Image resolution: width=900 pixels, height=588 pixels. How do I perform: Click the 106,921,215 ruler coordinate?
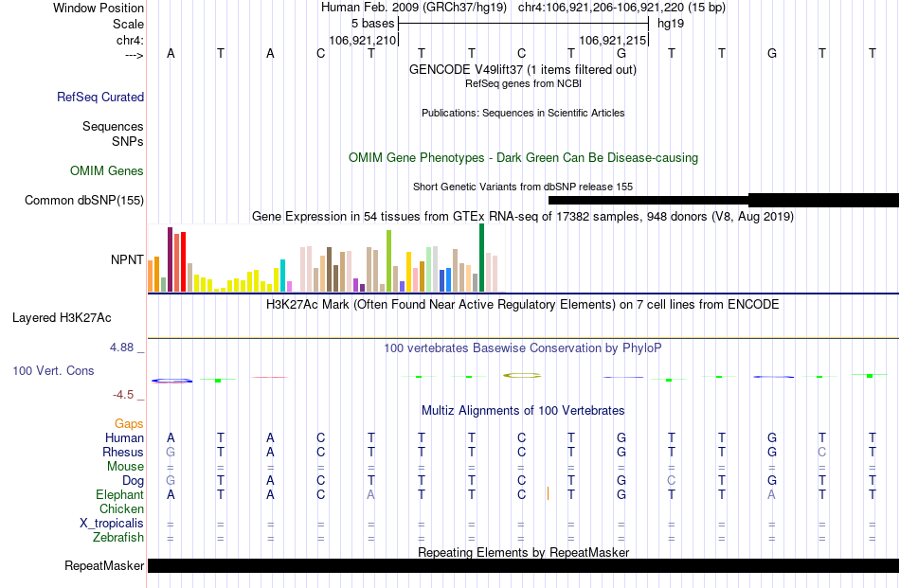click(613, 40)
